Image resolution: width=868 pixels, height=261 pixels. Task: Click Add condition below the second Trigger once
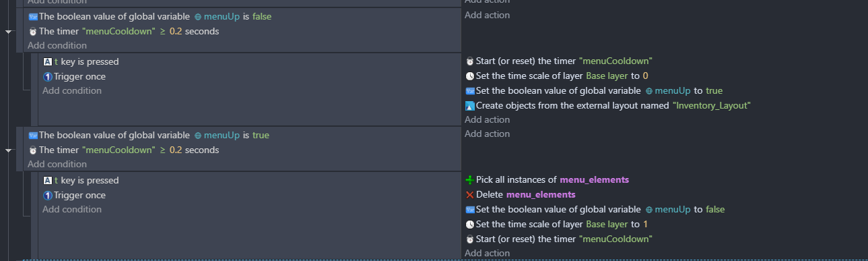coord(72,209)
